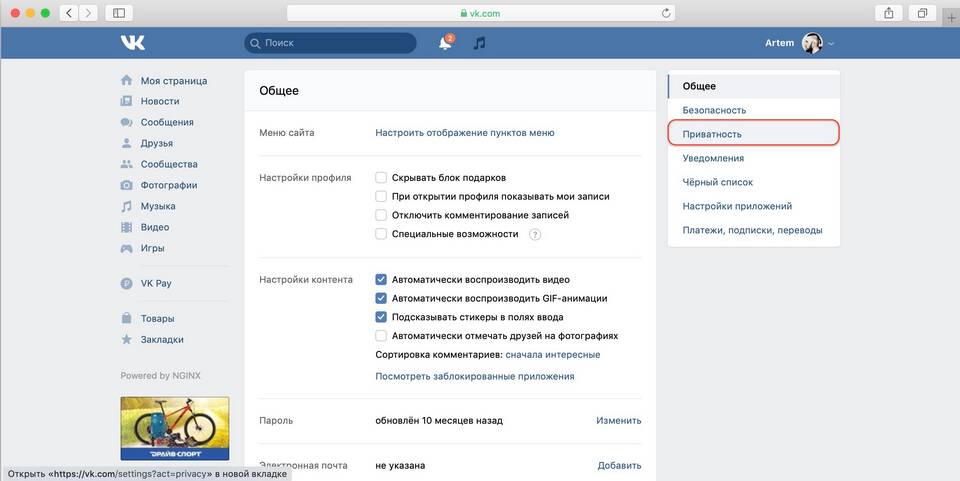Click the help question mark icon
Viewport: 960px width, 481px height.
(x=535, y=234)
